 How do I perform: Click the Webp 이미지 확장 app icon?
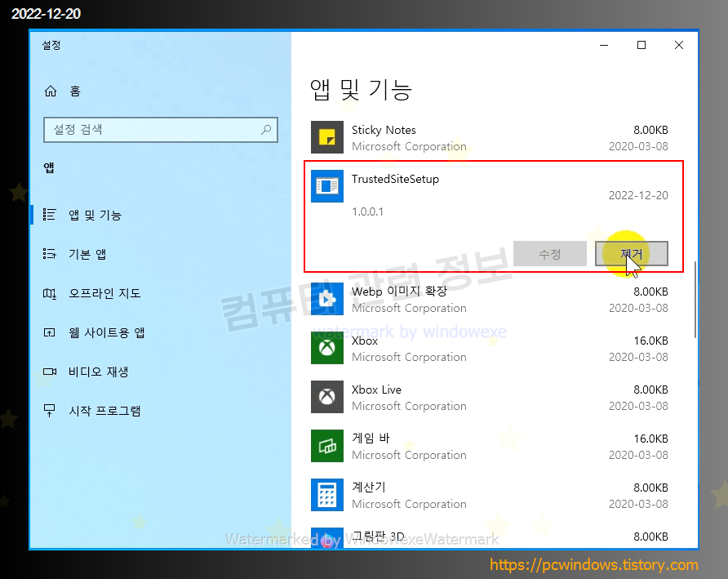pos(326,299)
